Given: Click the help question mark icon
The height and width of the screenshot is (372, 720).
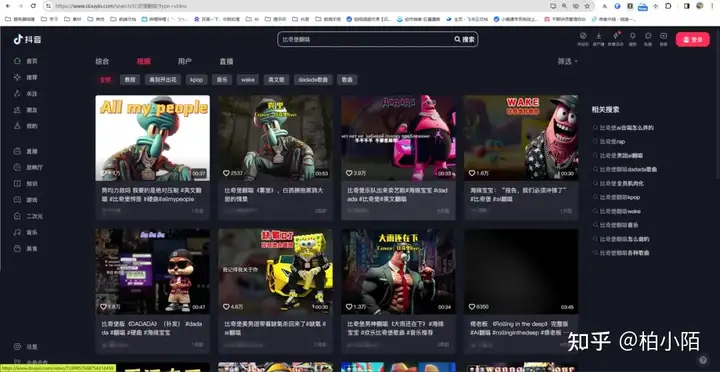Looking at the screenshot, I should pos(703,360).
